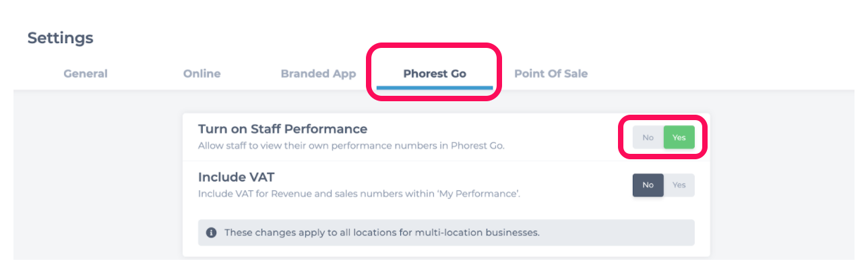Set Staff Performance toggle to No
This screenshot has width=868, height=276.
[x=648, y=138]
